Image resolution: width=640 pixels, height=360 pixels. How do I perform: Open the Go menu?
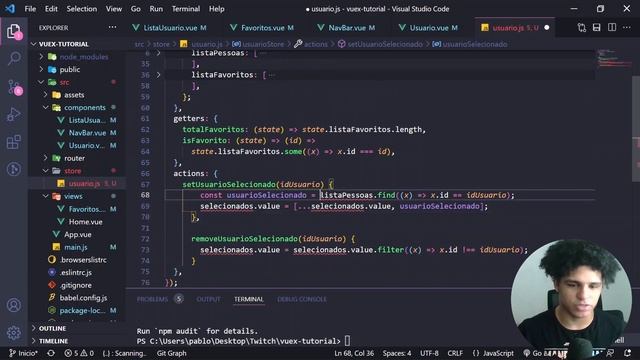coord(136,9)
